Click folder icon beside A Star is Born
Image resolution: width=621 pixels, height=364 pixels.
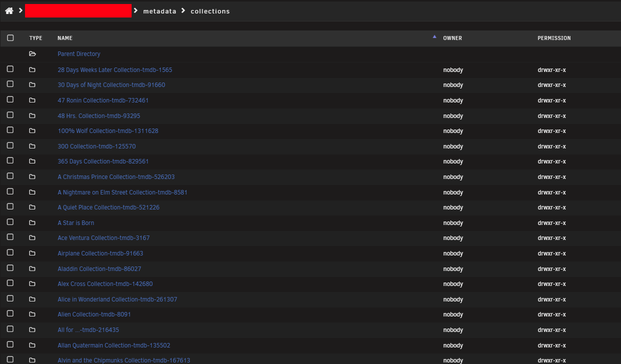click(x=33, y=222)
